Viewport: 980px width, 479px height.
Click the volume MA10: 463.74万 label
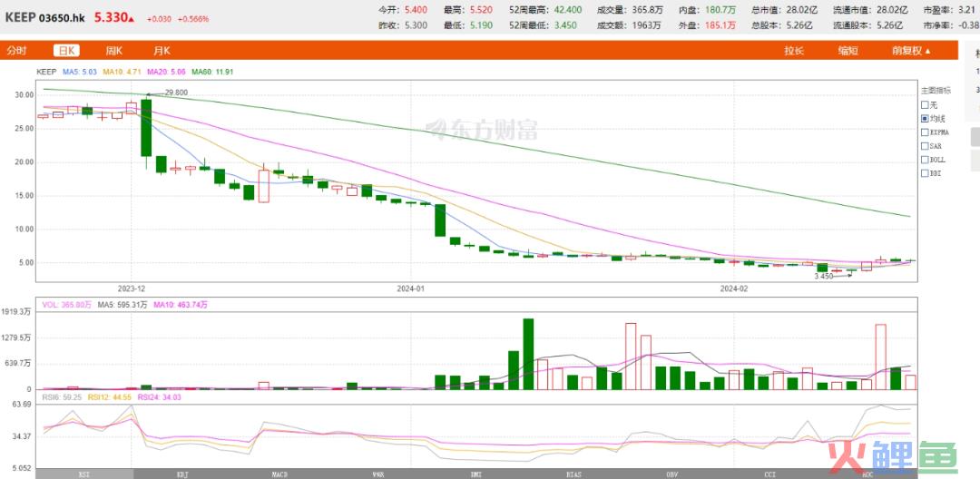[x=180, y=305]
